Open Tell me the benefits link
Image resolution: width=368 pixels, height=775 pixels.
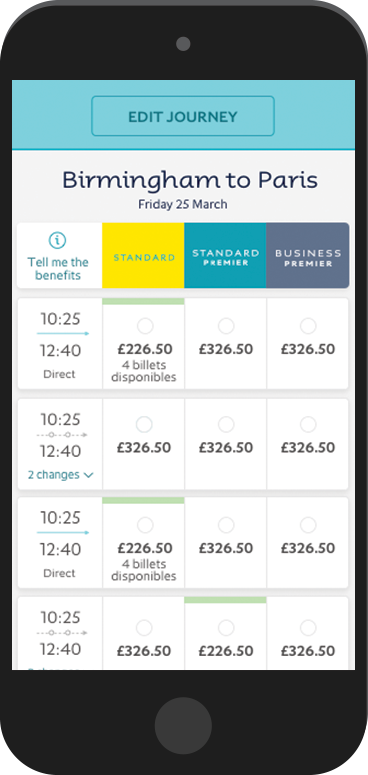[x=58, y=269]
